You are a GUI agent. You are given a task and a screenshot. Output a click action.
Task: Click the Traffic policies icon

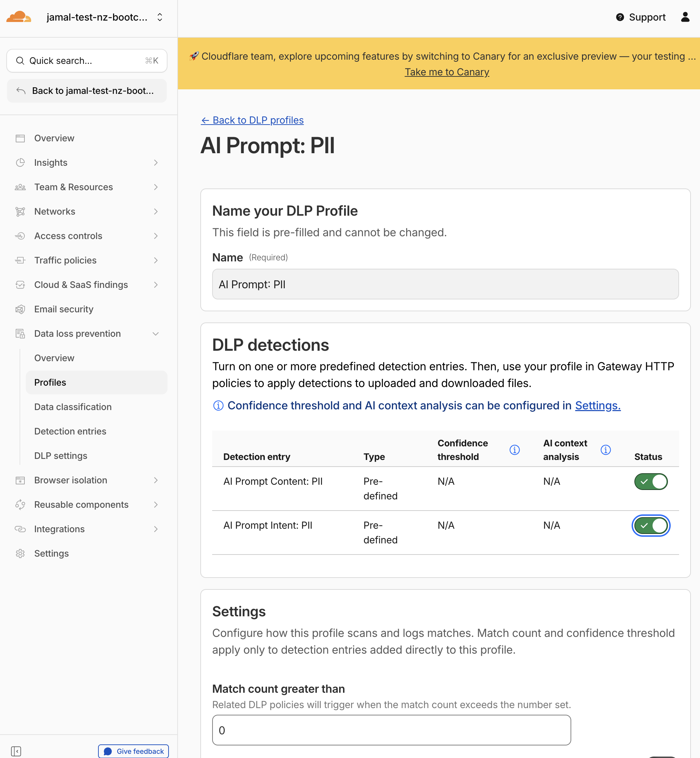[20, 260]
